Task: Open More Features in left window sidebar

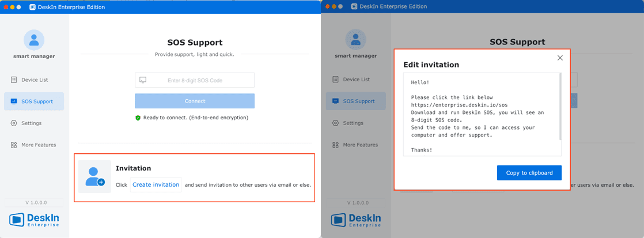Action: 34,145
